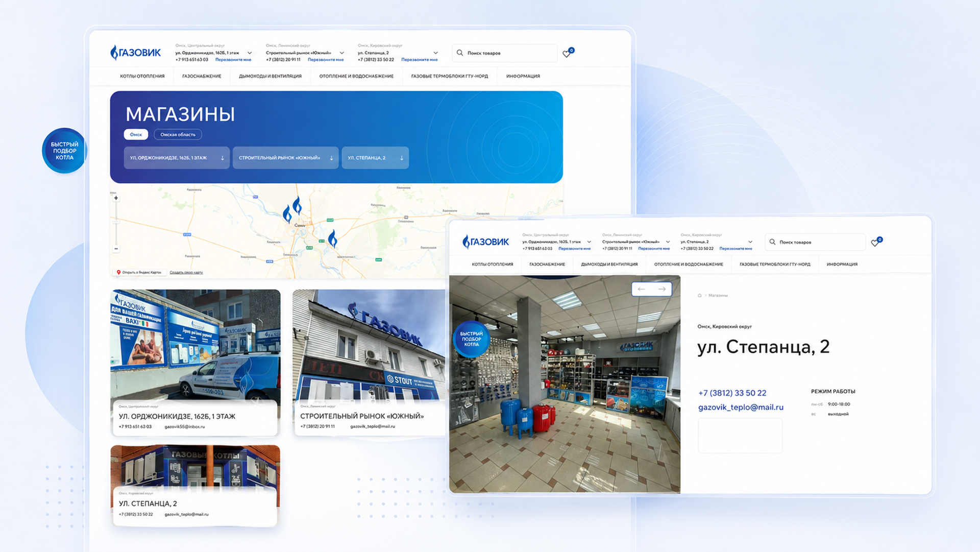
Task: Click БЫСТРЫЙ ПОДБОР КОТЛА circle beside the Магазины page
Action: [x=64, y=151]
